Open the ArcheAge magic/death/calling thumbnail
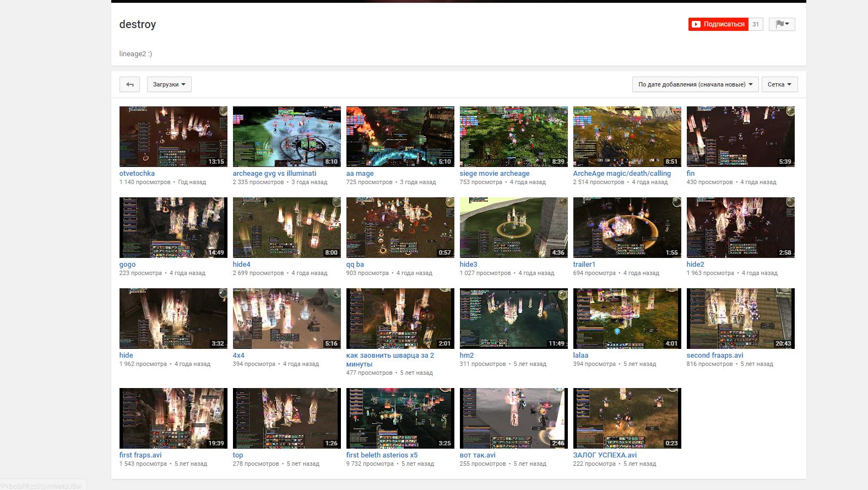The height and width of the screenshot is (490, 868). pyautogui.click(x=627, y=137)
